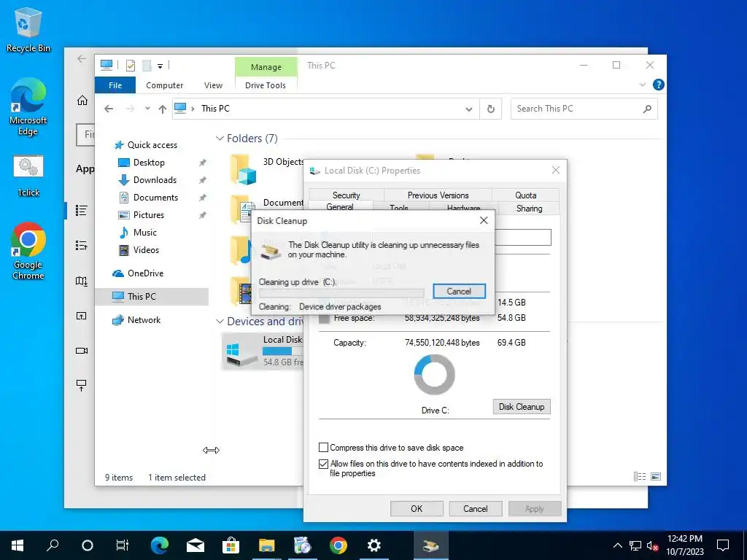Click Cancel in Local Disk Properties
Image resolution: width=747 pixels, height=560 pixels.
pyautogui.click(x=476, y=508)
